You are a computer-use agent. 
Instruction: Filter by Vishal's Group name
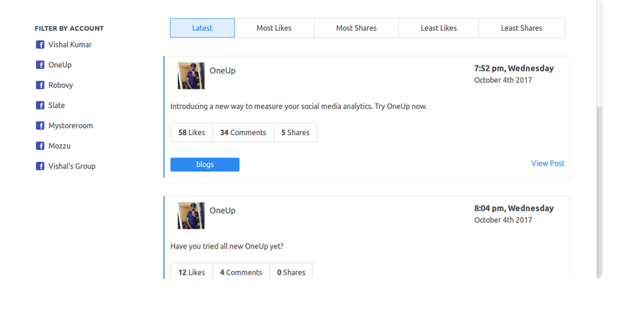click(x=72, y=166)
